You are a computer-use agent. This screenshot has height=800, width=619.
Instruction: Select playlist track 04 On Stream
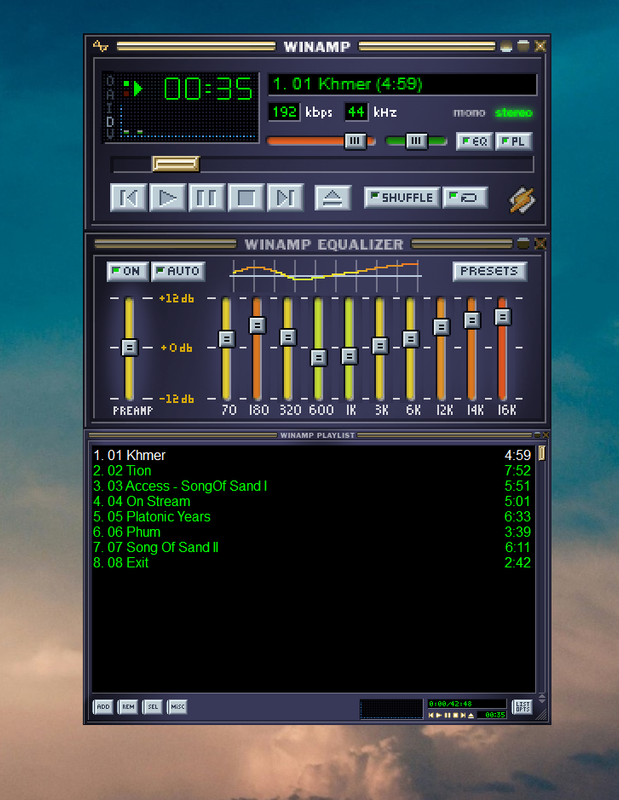click(x=312, y=501)
